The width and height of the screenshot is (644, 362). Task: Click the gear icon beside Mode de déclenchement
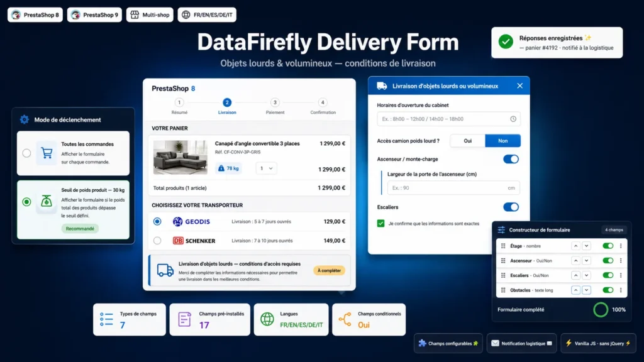coord(25,119)
